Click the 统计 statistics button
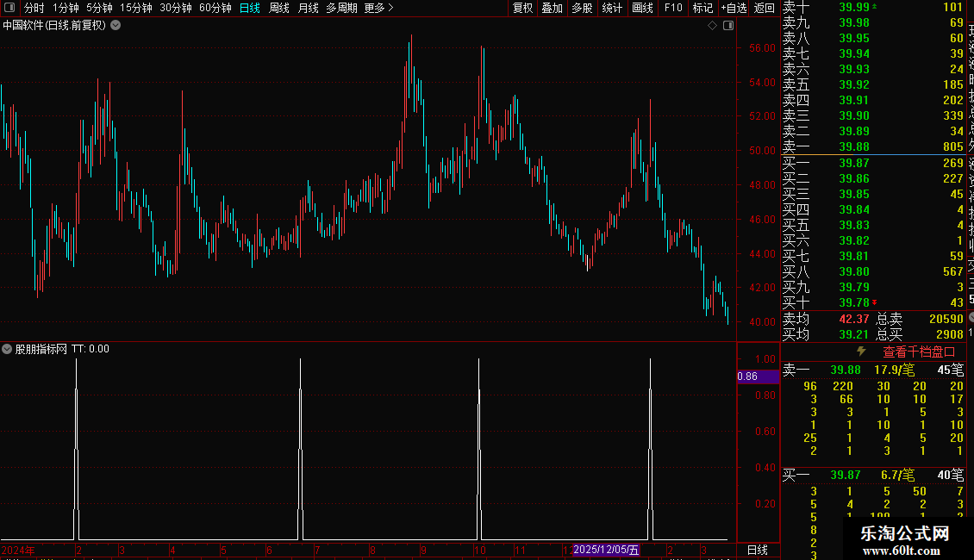Viewport: 974px width, 560px height. click(x=612, y=8)
